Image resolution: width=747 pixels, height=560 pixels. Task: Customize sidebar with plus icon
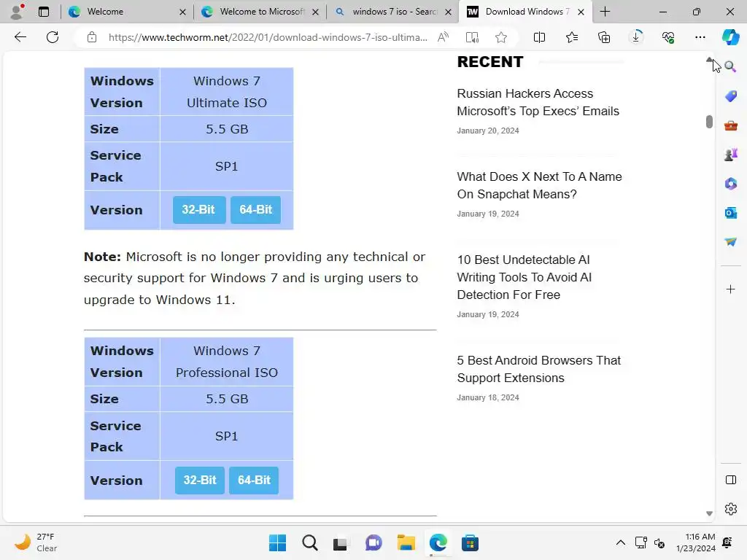[730, 289]
